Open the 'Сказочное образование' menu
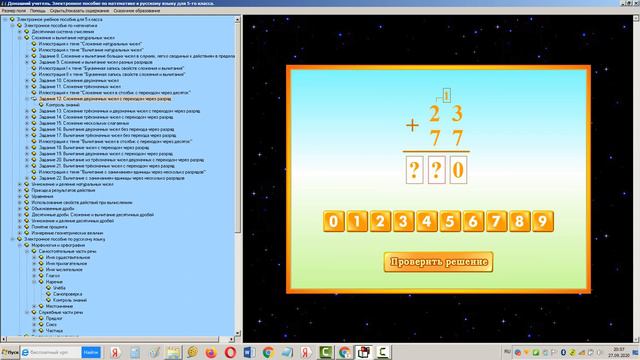This screenshot has width=640, height=360. click(x=137, y=11)
